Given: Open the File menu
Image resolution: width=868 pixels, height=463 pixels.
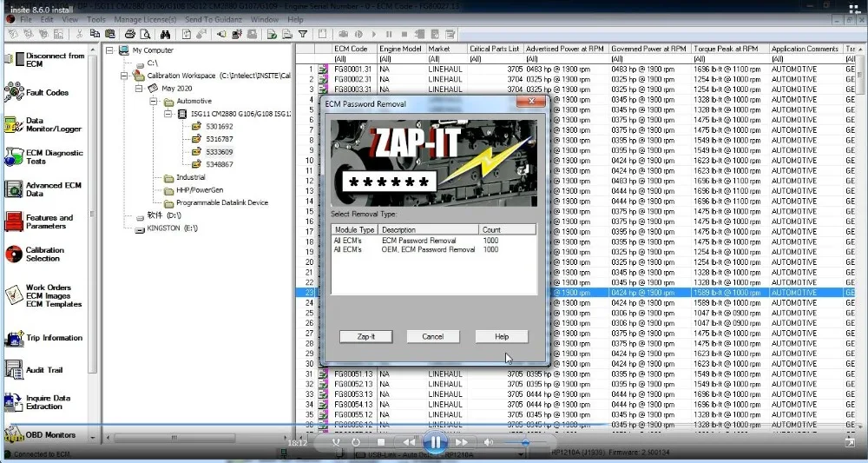Looking at the screenshot, I should 25,19.
